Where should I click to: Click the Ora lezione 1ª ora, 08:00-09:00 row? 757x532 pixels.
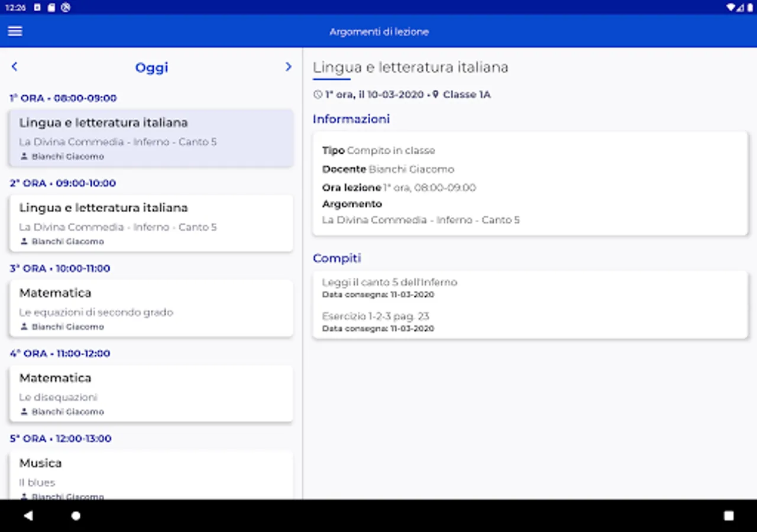(x=399, y=187)
